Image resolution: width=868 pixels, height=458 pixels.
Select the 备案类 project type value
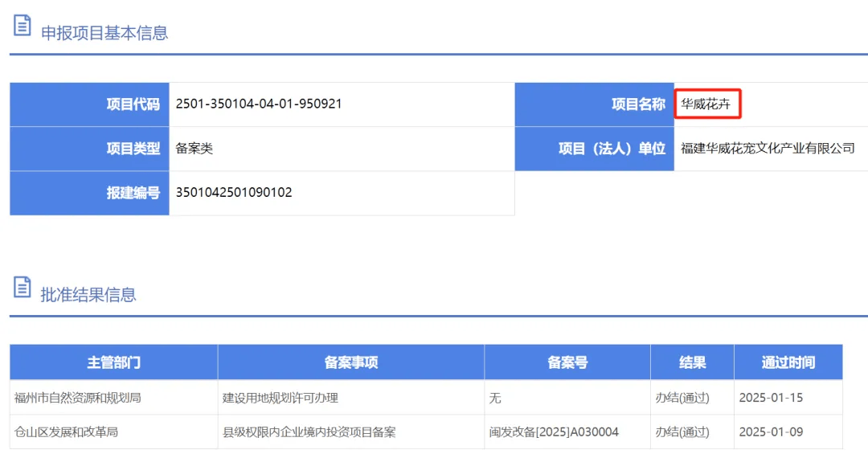(x=194, y=148)
